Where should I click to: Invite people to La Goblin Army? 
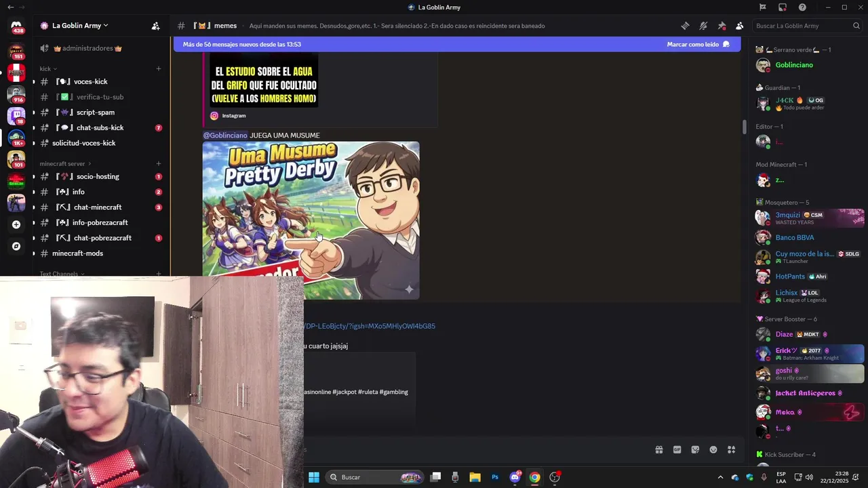155,26
